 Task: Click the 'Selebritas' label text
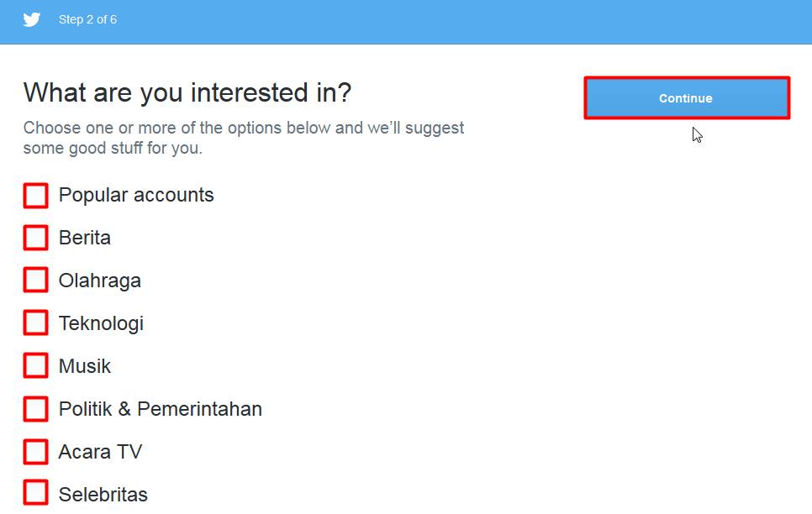pyautogui.click(x=103, y=495)
